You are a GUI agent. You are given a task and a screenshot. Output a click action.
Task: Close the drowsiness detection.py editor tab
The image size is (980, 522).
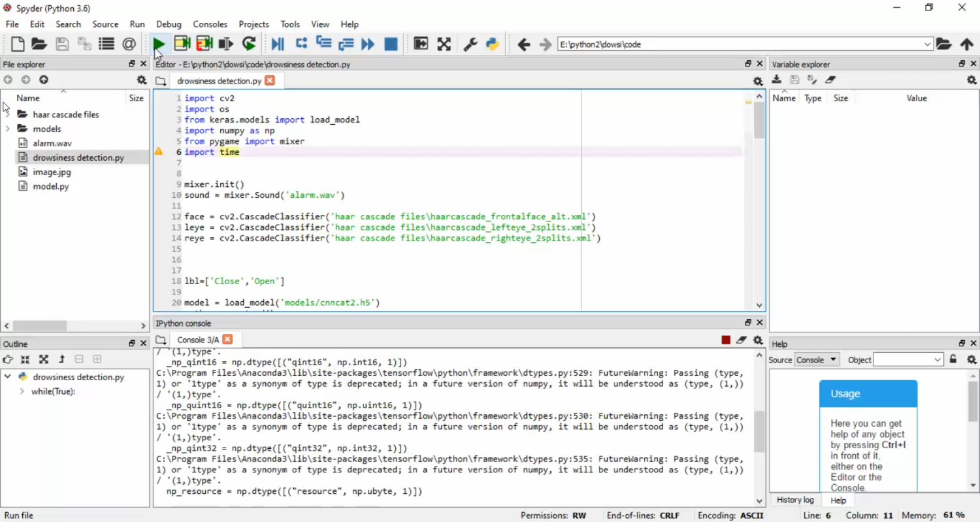(x=270, y=80)
